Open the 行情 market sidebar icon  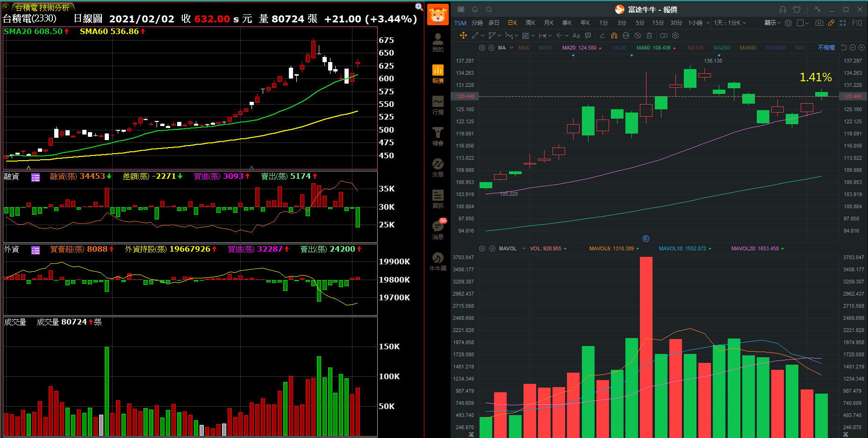tap(438, 105)
